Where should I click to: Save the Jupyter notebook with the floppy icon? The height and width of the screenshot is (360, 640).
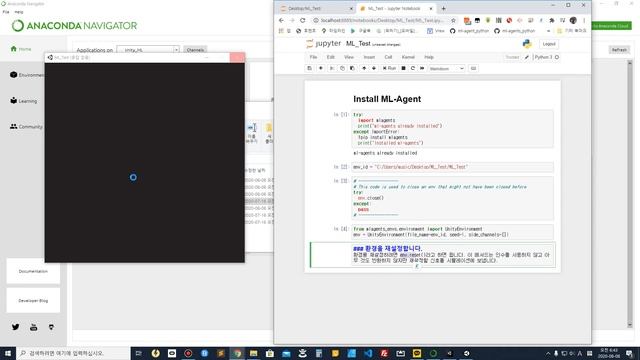(x=309, y=69)
